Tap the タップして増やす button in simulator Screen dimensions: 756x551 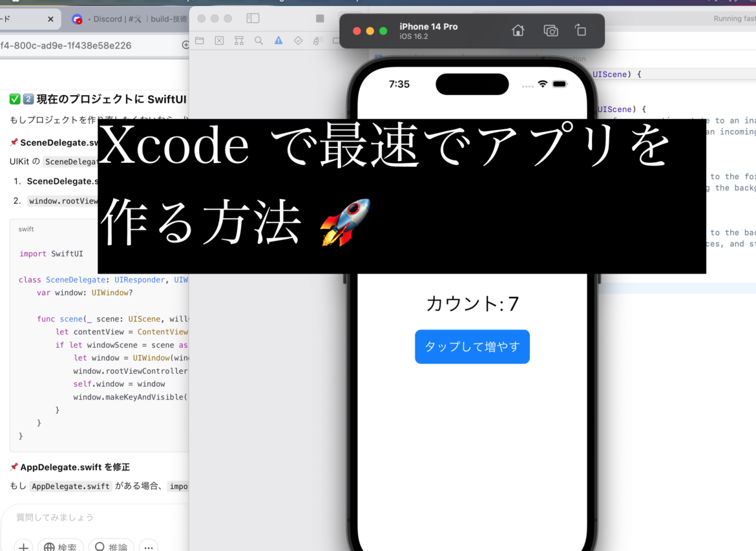(x=472, y=347)
